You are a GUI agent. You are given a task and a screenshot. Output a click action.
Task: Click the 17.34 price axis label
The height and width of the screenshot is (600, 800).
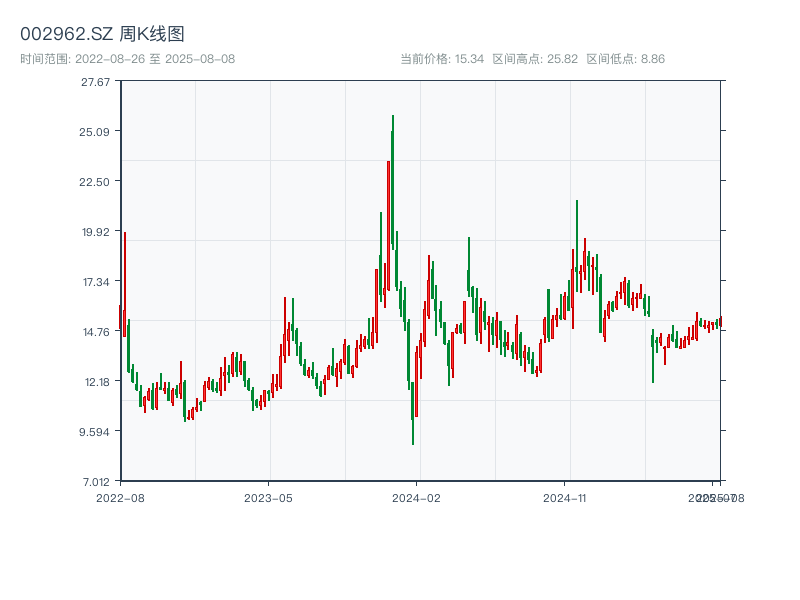pos(96,281)
